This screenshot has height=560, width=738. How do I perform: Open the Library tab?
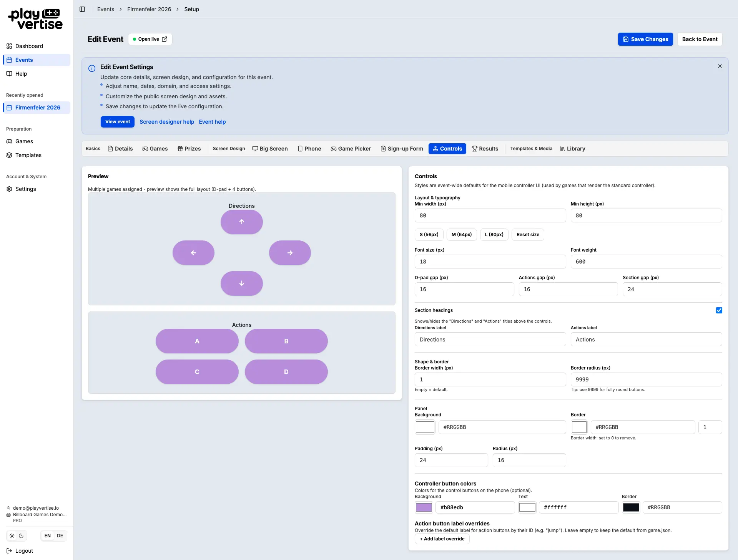pyautogui.click(x=572, y=149)
